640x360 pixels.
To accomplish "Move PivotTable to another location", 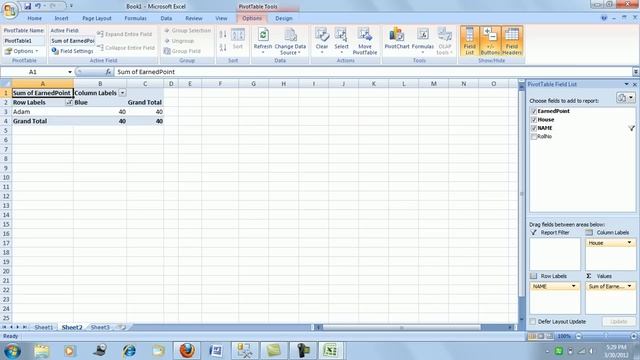I will point(365,41).
